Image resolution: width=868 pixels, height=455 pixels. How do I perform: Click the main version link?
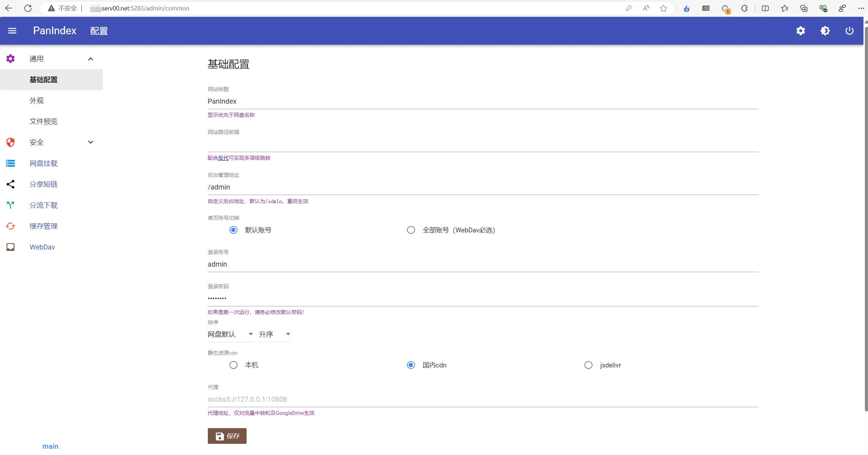[51, 446]
